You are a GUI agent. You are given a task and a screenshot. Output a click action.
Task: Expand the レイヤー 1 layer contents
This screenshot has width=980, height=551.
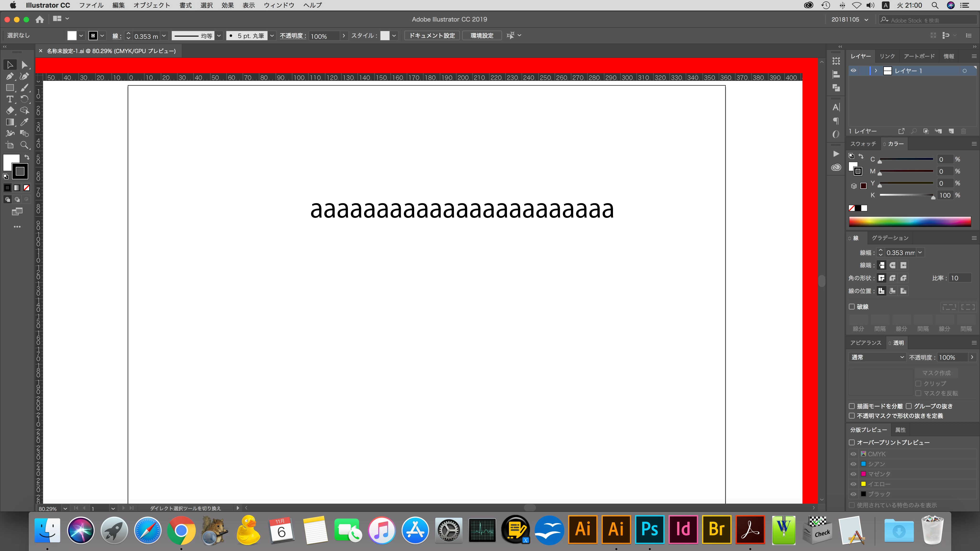876,71
